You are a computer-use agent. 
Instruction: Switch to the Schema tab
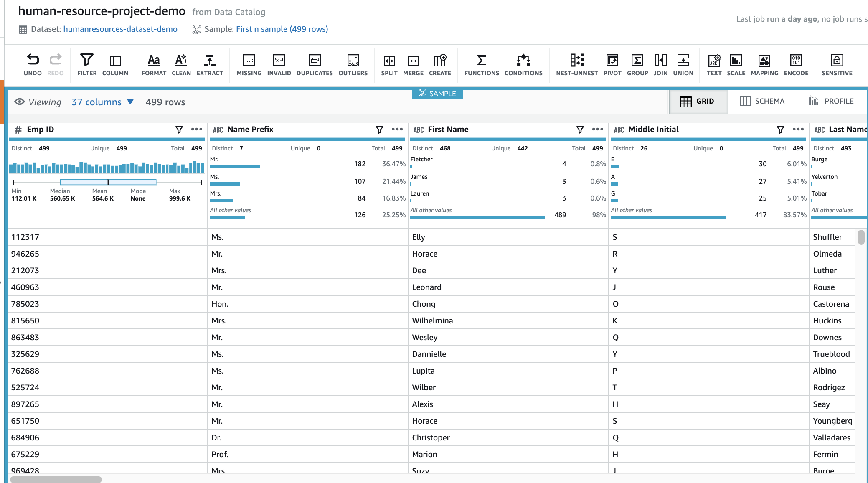click(762, 101)
